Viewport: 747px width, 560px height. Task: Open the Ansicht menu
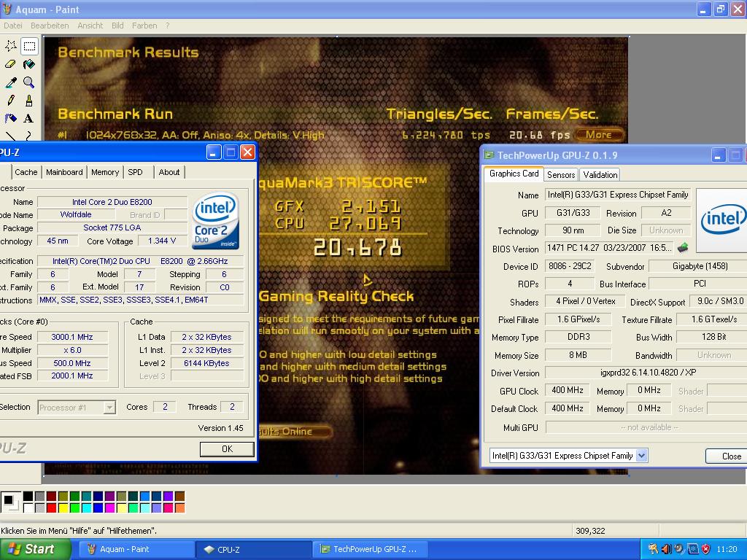(90, 26)
